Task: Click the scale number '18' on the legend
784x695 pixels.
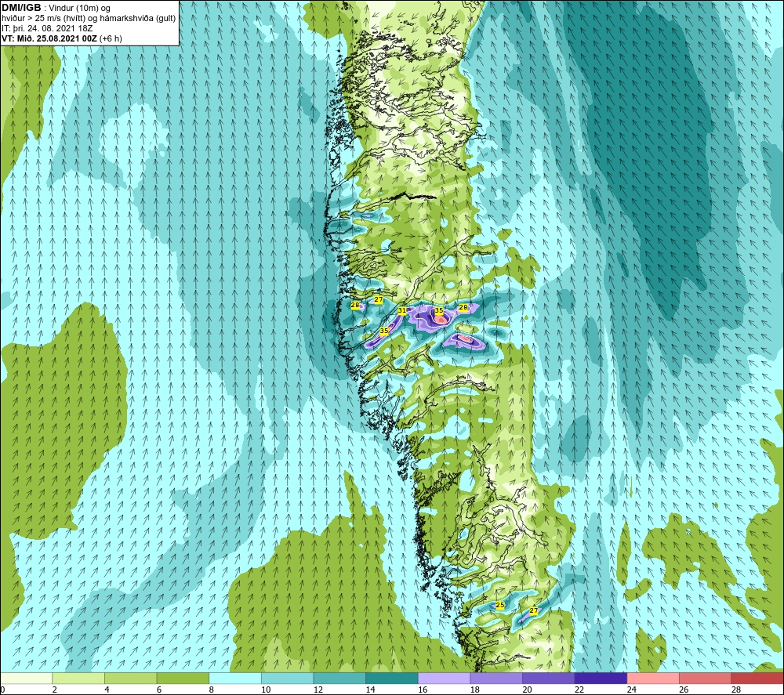Action: click(x=474, y=690)
